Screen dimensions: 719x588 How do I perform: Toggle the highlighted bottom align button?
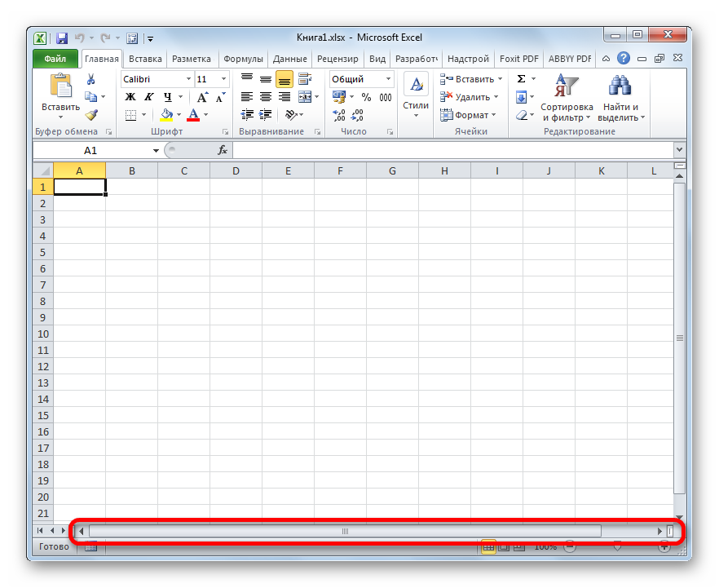click(x=284, y=79)
